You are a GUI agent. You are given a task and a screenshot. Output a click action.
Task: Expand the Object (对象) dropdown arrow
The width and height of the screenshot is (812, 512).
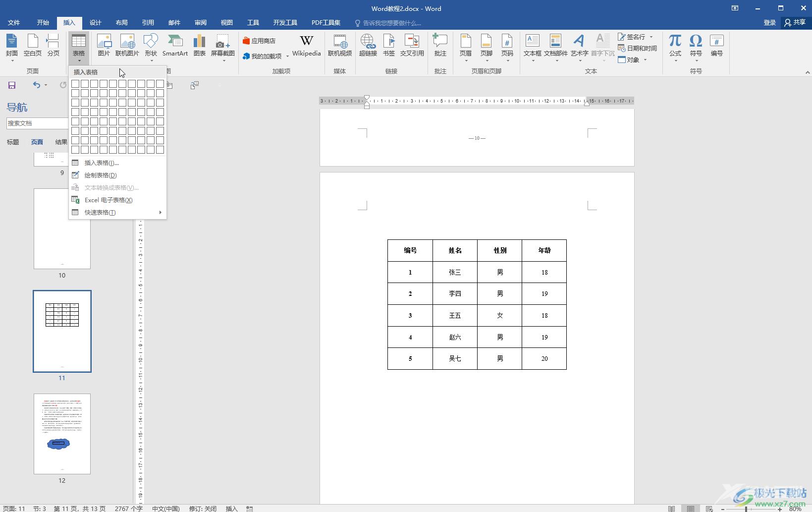tap(645, 60)
